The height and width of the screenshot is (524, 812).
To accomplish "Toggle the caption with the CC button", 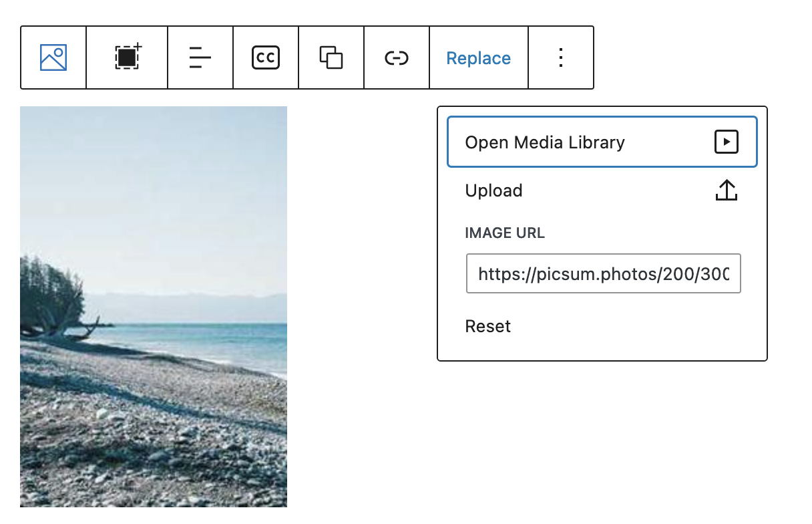I will (x=265, y=57).
